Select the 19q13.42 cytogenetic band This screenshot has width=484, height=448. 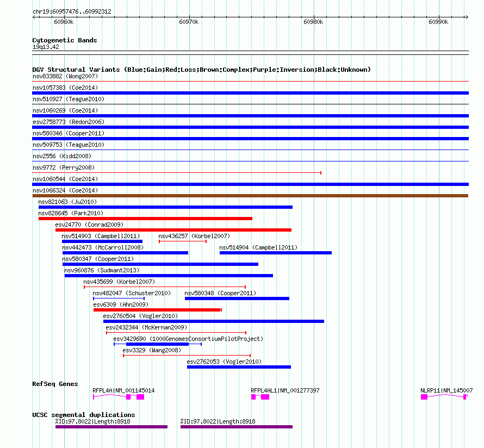pos(250,53)
